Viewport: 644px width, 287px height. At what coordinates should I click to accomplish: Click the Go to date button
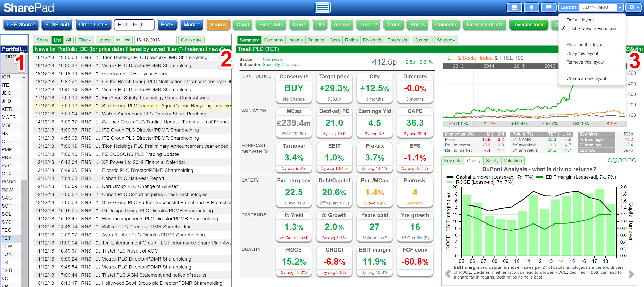(x=191, y=40)
